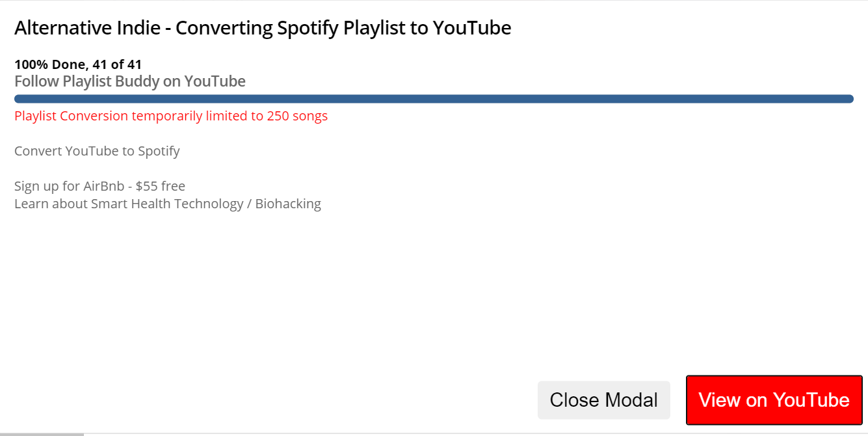Click the horizontal scrollbar thumb at bottom
This screenshot has width=868, height=436.
coord(42,434)
